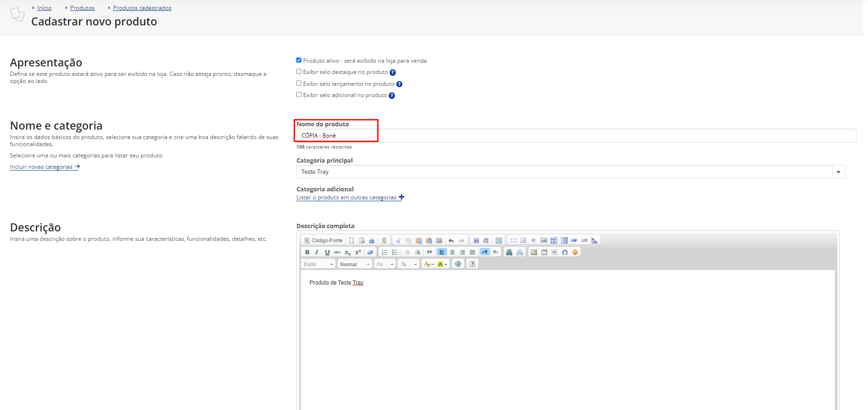The image size is (868, 410).
Task: Toggle subscript formatting
Action: pyautogui.click(x=348, y=252)
